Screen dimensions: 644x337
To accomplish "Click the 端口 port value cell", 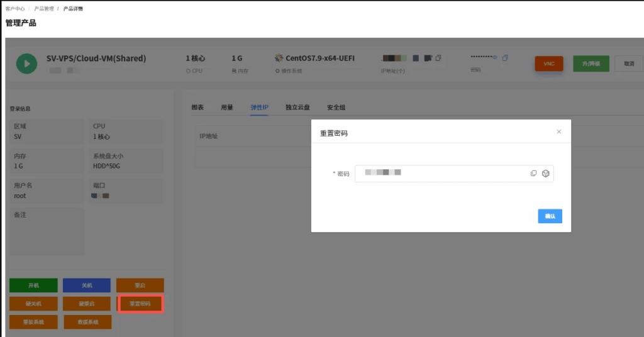I will pyautogui.click(x=126, y=191).
